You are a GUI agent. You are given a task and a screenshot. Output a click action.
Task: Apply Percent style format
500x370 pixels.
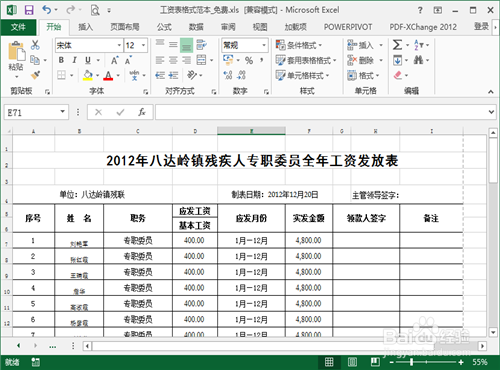(x=249, y=60)
